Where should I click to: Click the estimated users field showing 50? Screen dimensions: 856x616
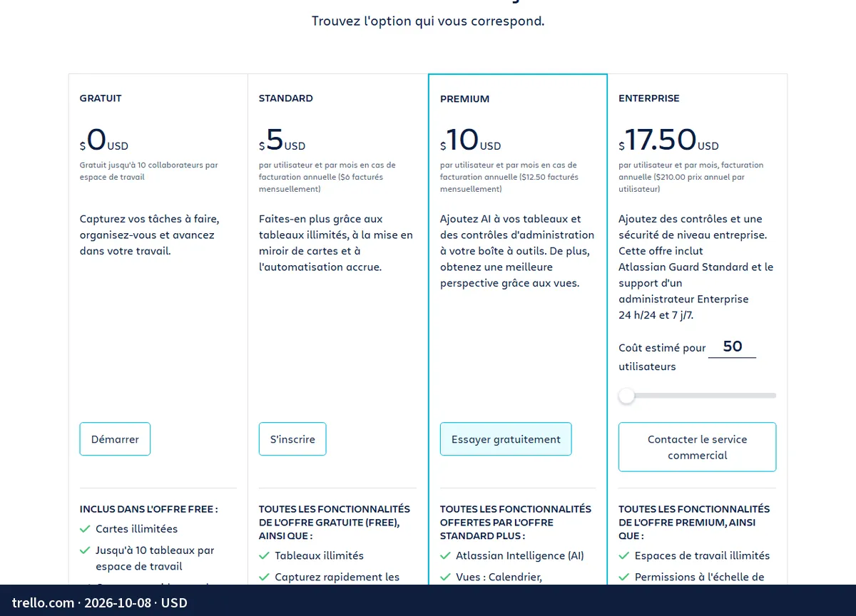[x=732, y=346]
